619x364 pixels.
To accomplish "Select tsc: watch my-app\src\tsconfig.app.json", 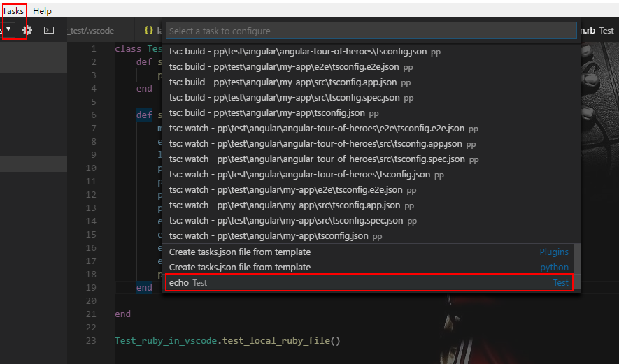I will [x=371, y=205].
